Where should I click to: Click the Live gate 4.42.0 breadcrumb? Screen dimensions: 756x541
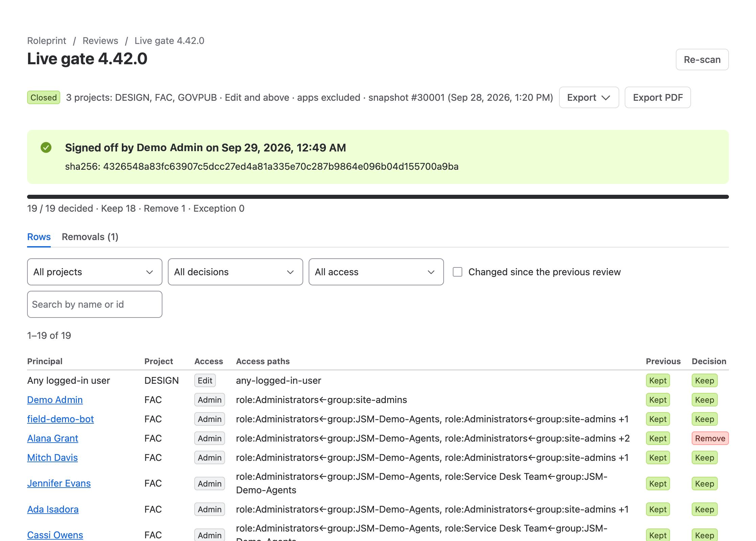tap(169, 41)
